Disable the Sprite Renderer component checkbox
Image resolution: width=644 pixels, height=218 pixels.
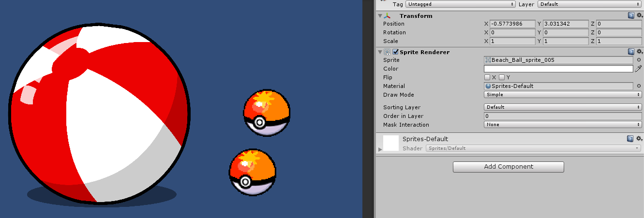[395, 52]
